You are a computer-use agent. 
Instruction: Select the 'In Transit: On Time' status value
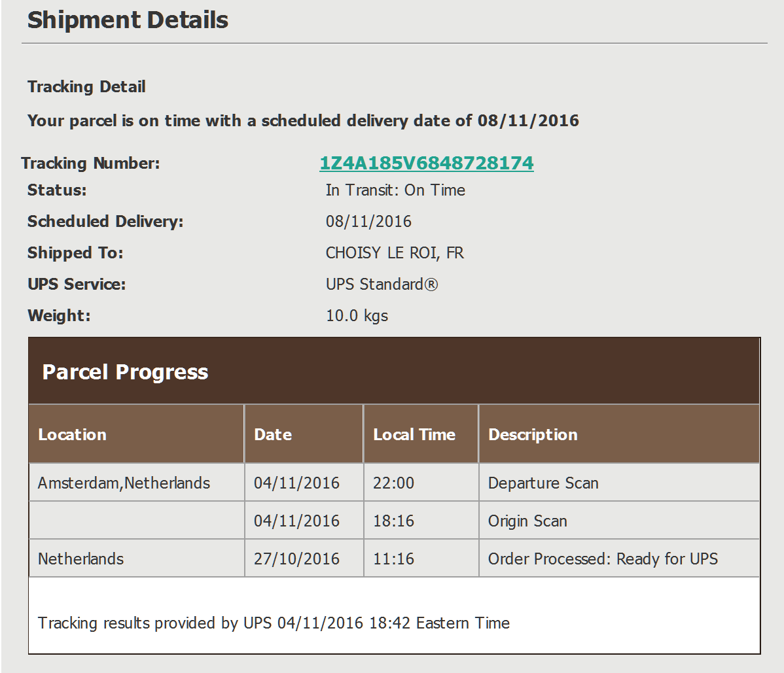click(x=395, y=190)
